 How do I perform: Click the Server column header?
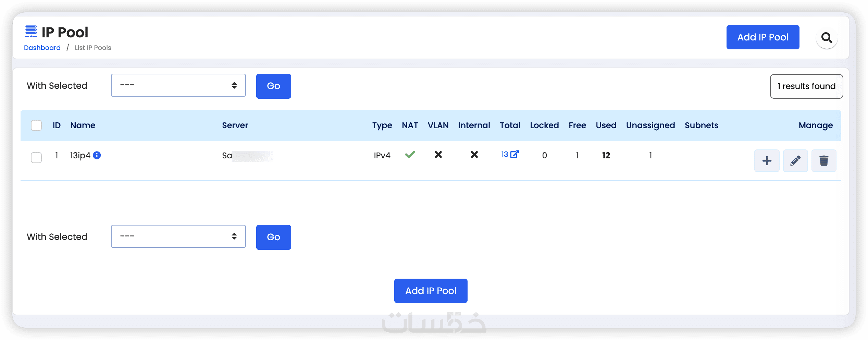235,125
